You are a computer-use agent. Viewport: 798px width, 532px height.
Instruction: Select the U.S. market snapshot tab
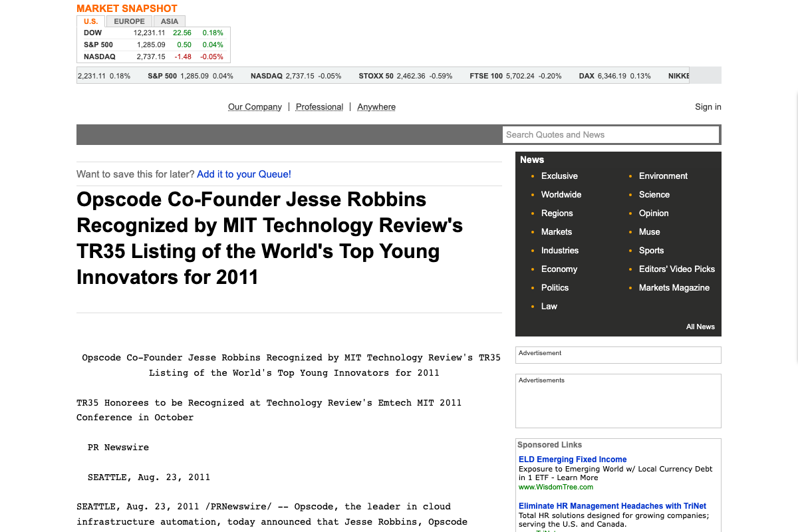(x=90, y=21)
